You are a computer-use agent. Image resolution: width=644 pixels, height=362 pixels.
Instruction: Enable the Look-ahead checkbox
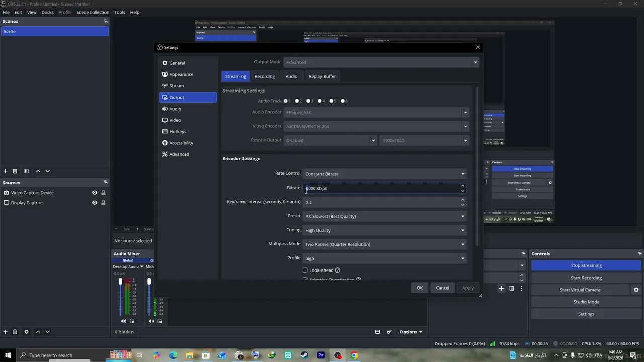305,270
